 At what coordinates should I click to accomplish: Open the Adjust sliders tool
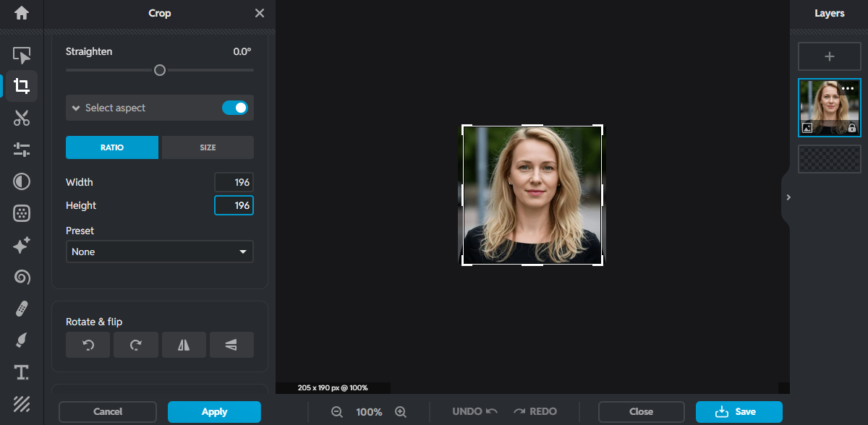coord(22,150)
